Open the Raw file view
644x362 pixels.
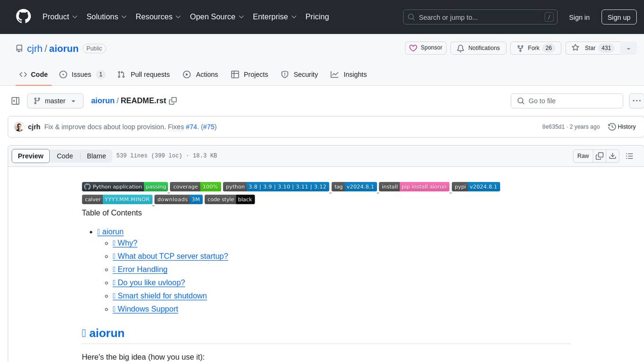pos(583,156)
